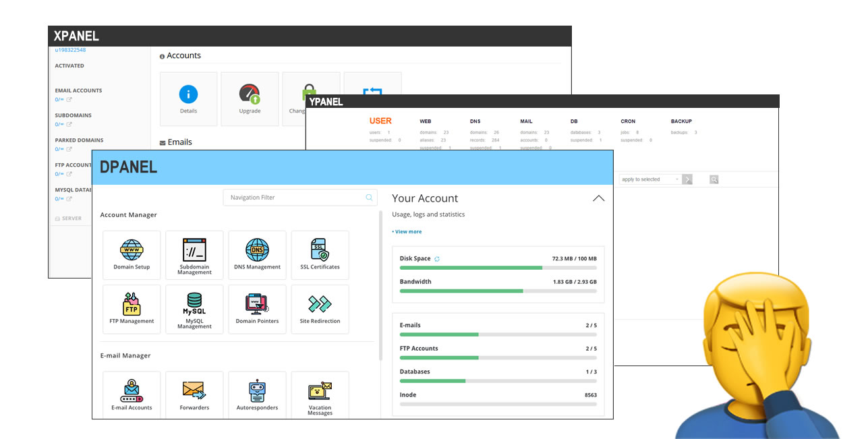Image resolution: width=868 pixels, height=439 pixels.
Task: Click the ACTIVATED status in XPANEL
Action: 69,66
